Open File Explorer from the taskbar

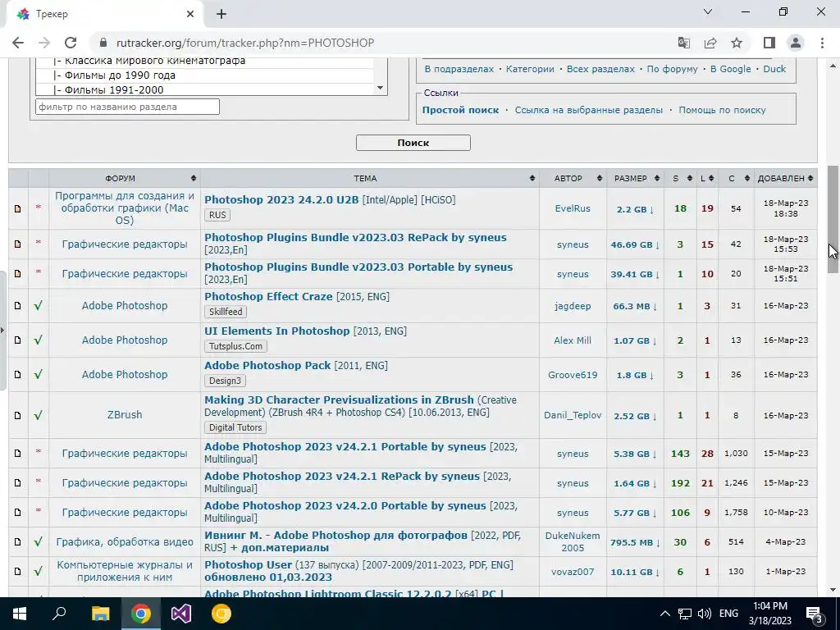tap(100, 614)
